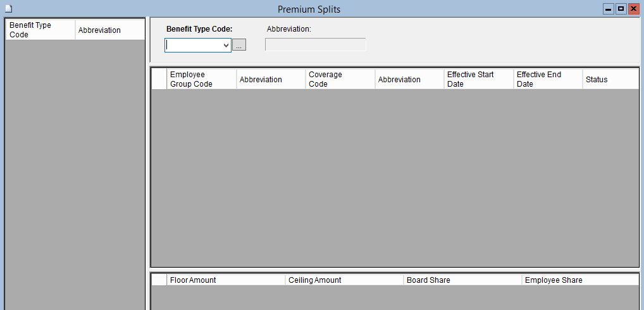Click the Floor Amount column header
The width and height of the screenshot is (644, 310).
226,280
